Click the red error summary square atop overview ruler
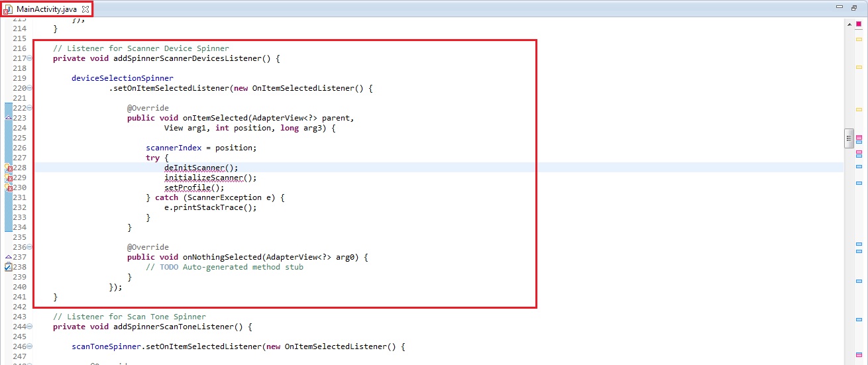868x365 pixels. tap(859, 24)
